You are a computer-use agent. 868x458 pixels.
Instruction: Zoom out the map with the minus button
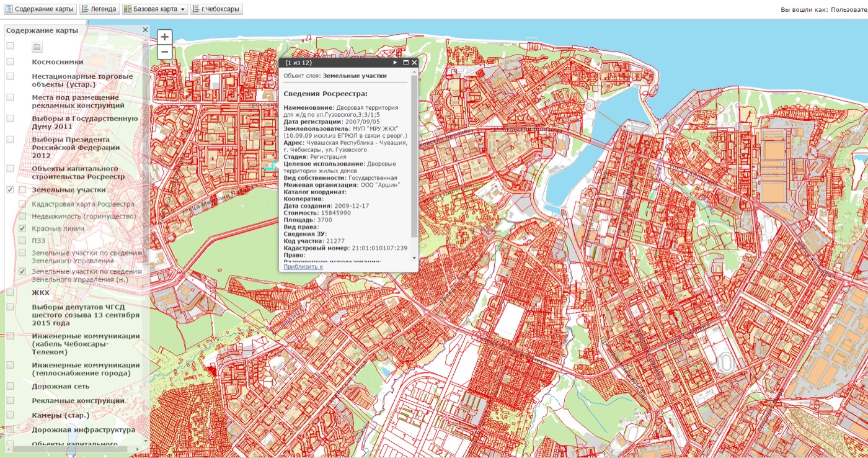point(164,52)
